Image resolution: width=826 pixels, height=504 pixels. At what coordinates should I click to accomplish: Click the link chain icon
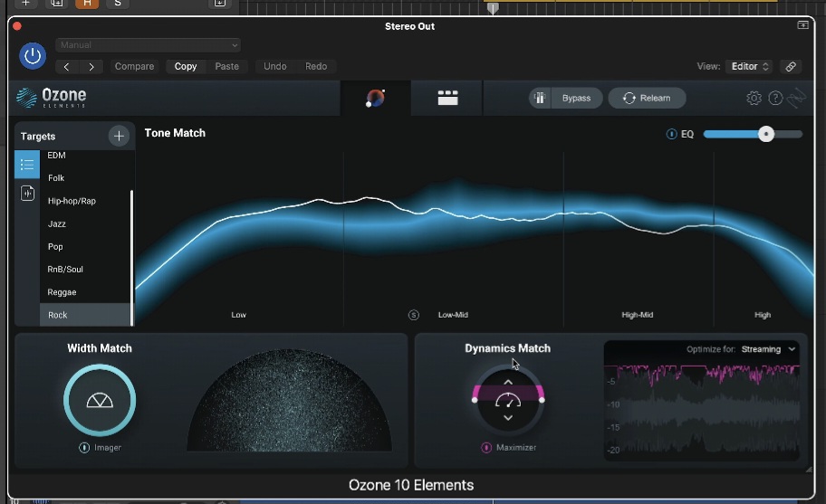click(x=791, y=66)
